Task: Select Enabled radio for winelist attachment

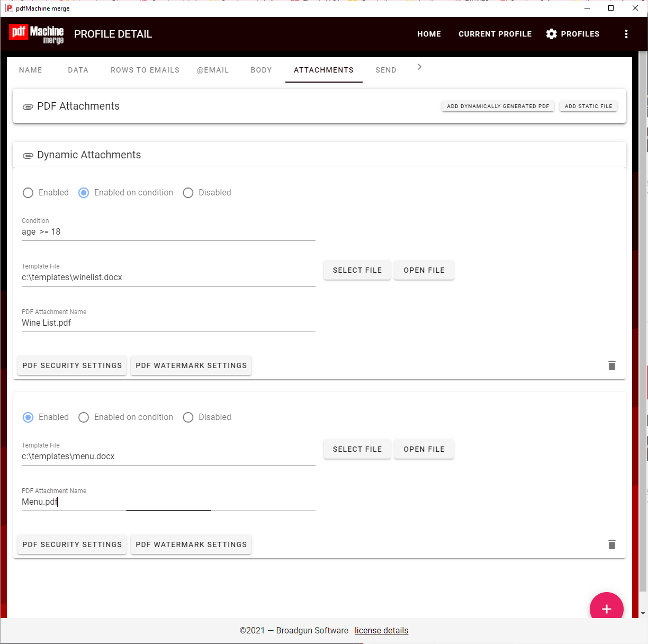Action: (x=28, y=193)
